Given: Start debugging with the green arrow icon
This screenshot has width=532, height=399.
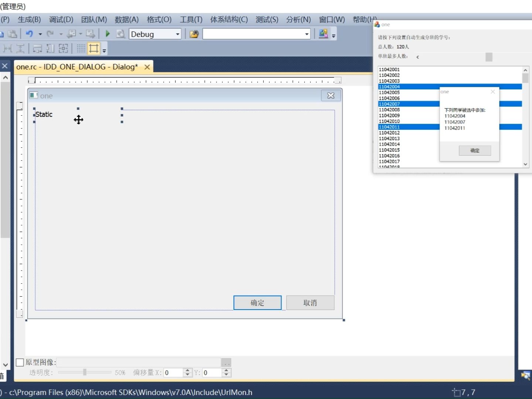Looking at the screenshot, I should pyautogui.click(x=108, y=34).
